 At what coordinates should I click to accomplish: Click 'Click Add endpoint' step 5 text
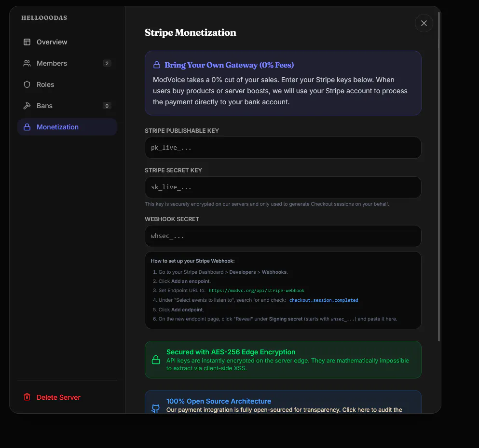pyautogui.click(x=181, y=310)
